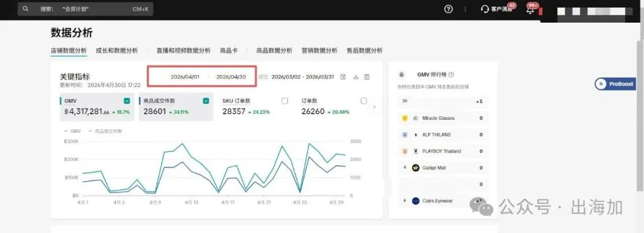Toggle the 商品成交件数 series in chart legend
644x233 pixels.
[106, 131]
